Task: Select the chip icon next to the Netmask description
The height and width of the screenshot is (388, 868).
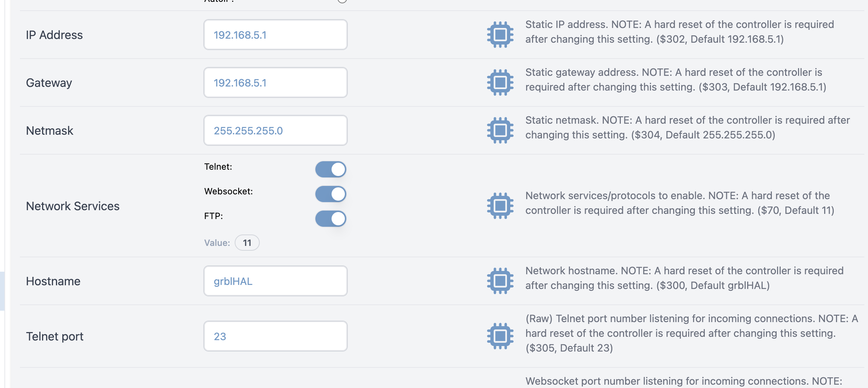Action: tap(500, 130)
